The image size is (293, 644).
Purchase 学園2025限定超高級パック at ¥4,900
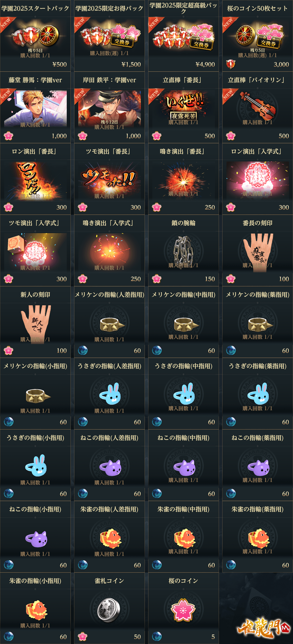pyautogui.click(x=205, y=64)
